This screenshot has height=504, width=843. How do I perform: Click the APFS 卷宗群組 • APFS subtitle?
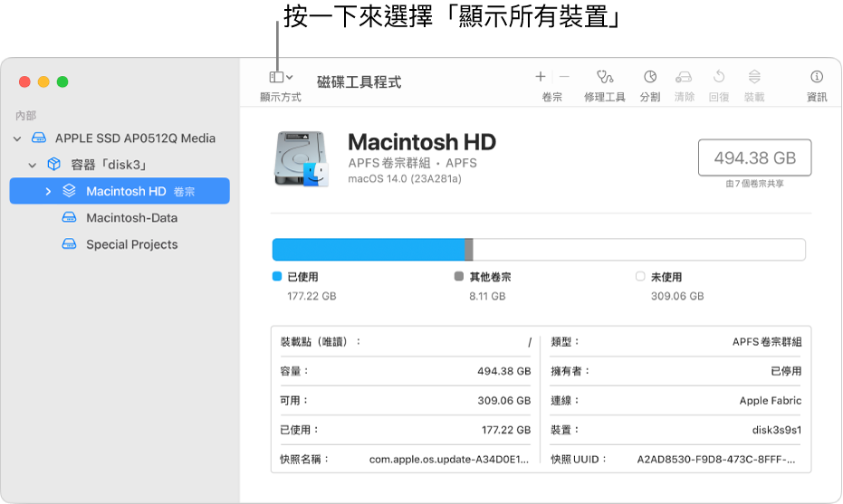tap(412, 163)
